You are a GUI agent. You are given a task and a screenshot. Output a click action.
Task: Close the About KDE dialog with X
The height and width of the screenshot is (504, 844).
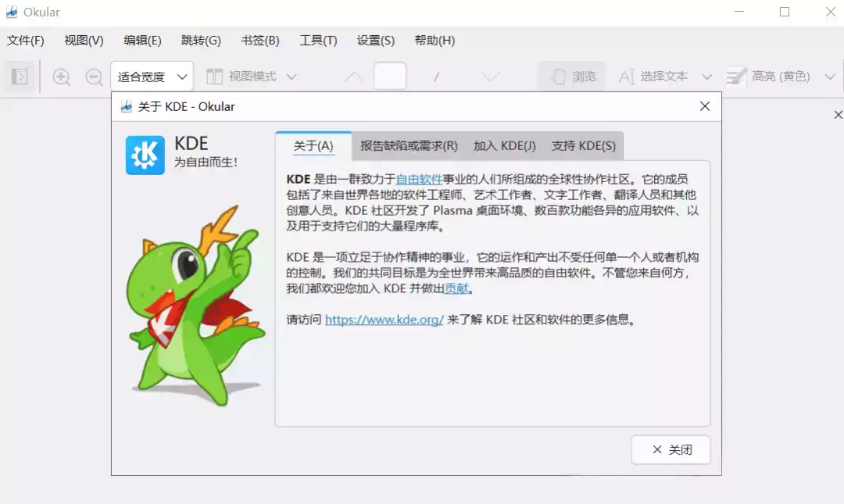click(x=705, y=106)
